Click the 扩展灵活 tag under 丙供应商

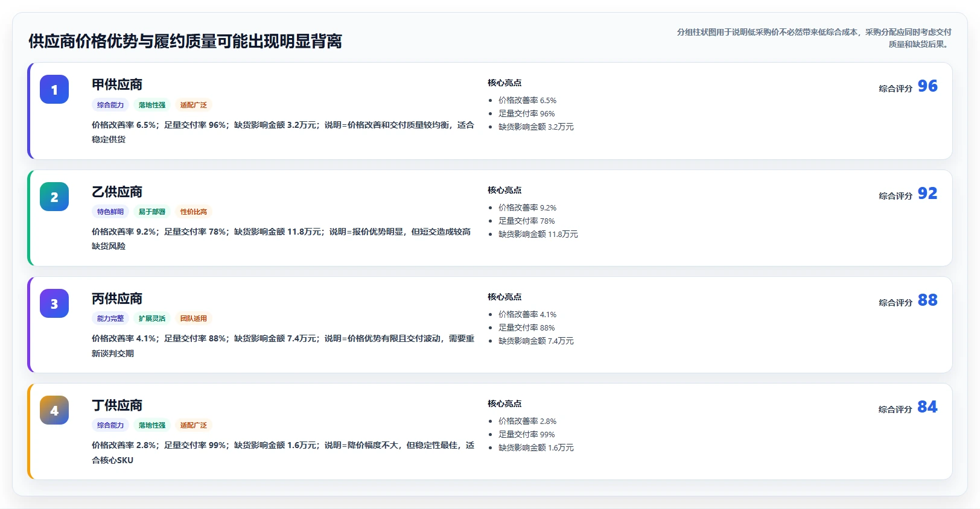pyautogui.click(x=152, y=318)
